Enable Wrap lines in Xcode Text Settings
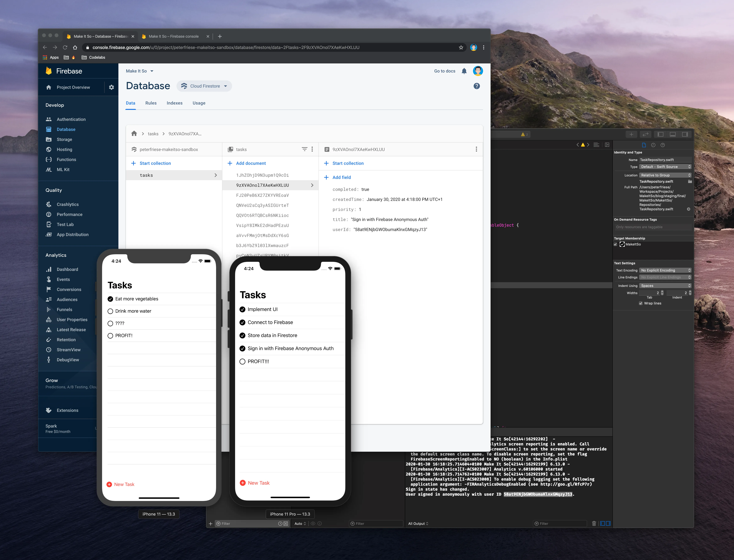Image resolution: width=734 pixels, height=560 pixels. tap(641, 303)
